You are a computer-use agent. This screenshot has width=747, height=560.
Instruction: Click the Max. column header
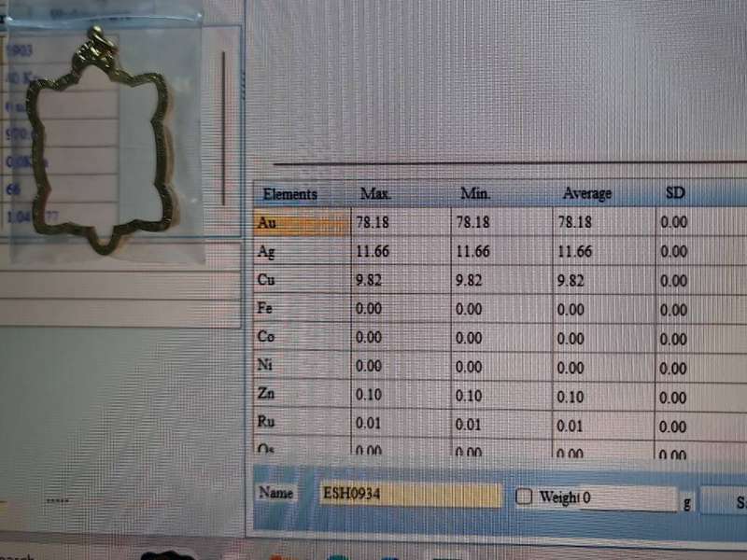pyautogui.click(x=375, y=194)
